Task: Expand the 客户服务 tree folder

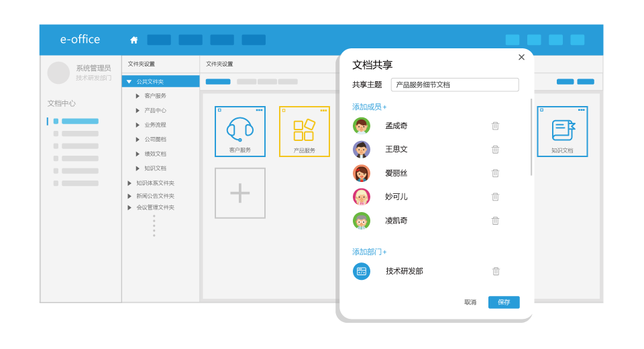Action: click(138, 96)
